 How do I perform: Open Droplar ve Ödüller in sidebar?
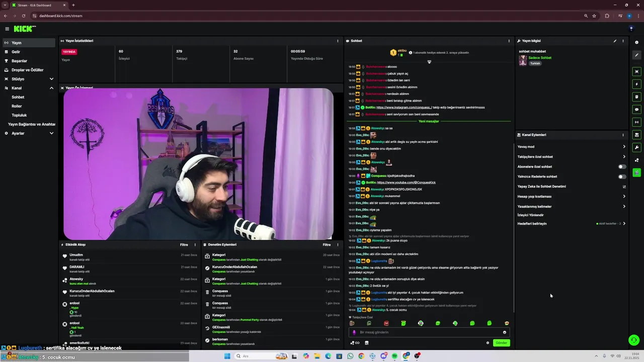[x=28, y=70]
